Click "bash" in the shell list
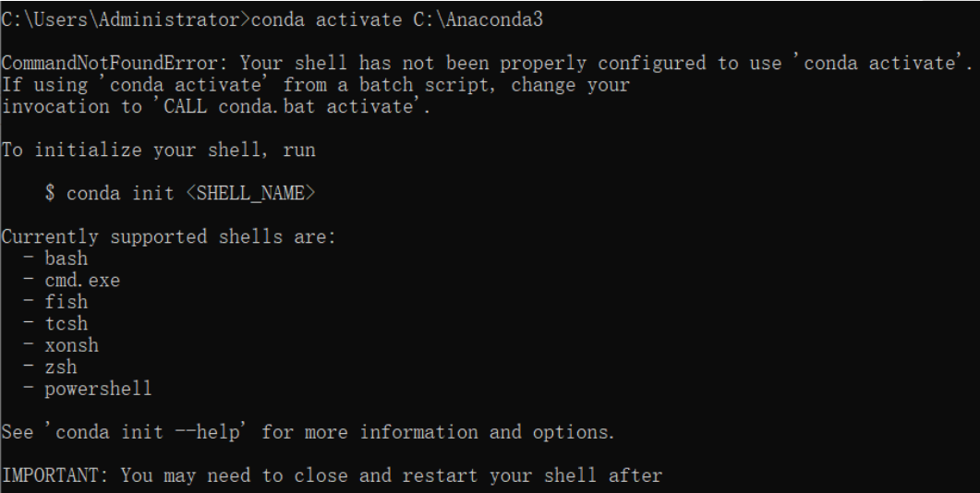The width and height of the screenshot is (980, 493). pyautogui.click(x=67, y=259)
